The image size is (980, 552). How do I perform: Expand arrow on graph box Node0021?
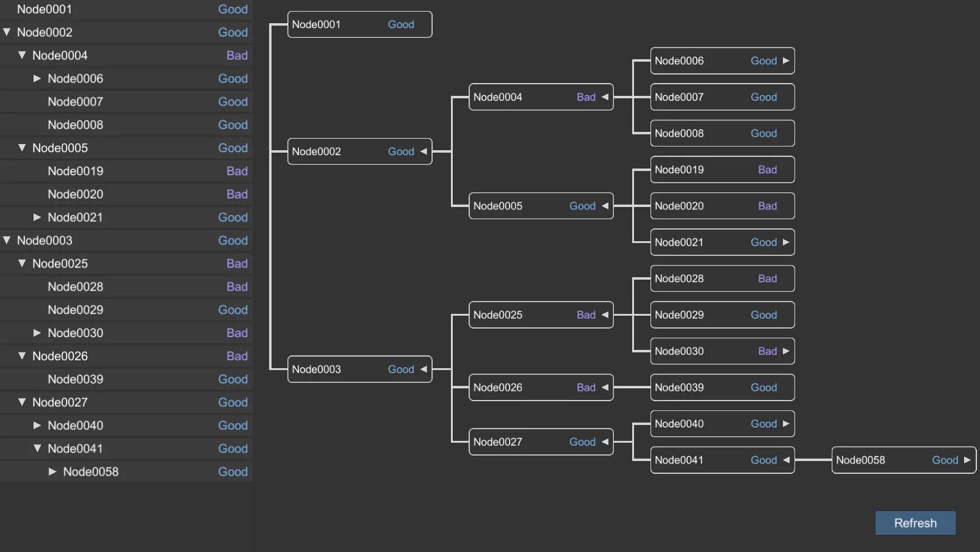click(786, 242)
